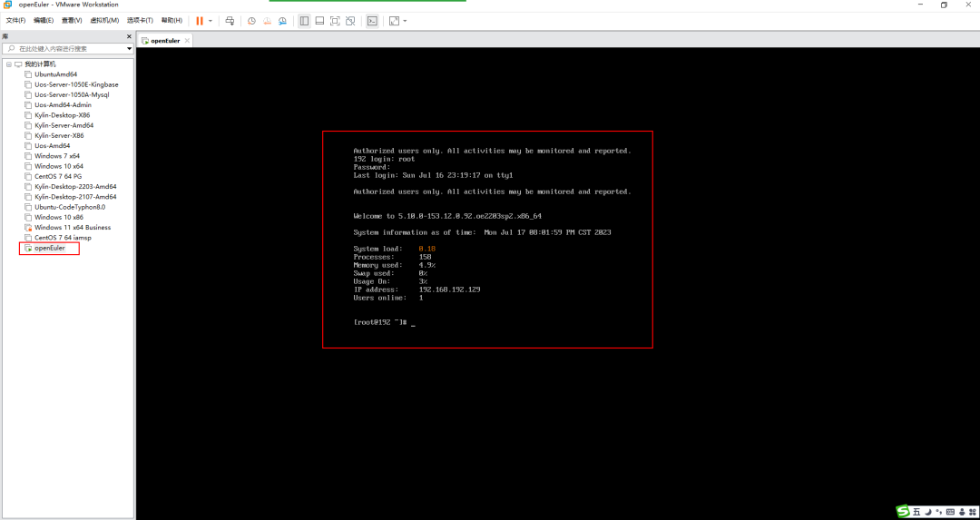Suspend the virtual machine with the pause icon
Image resolution: width=980 pixels, height=520 pixels.
click(200, 21)
